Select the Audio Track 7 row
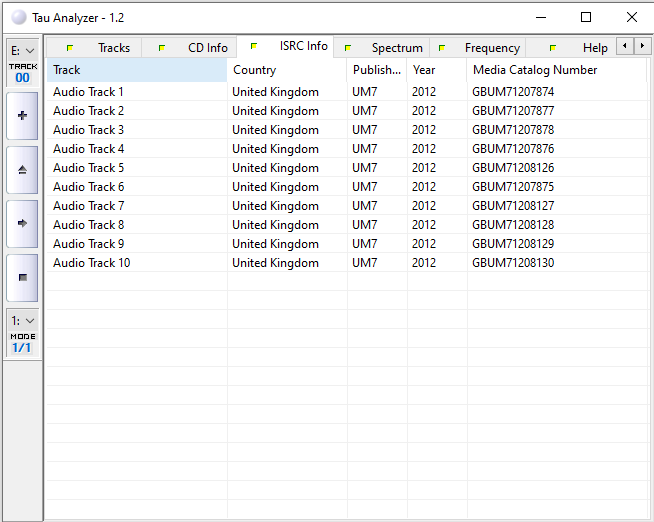Viewport: 654px width, 522px height. (347, 206)
